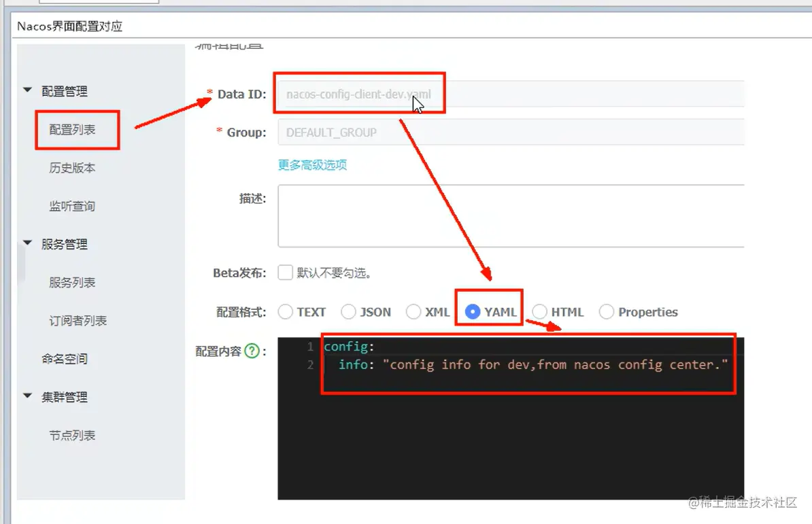The image size is (812, 524).
Task: Select the 服务管理 menu heading
Action: click(64, 244)
